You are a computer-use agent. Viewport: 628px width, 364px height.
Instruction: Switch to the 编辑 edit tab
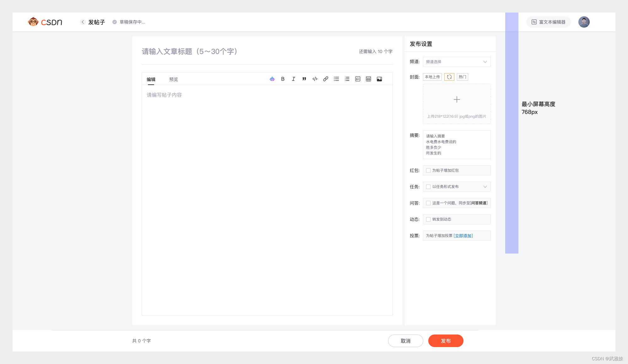151,79
